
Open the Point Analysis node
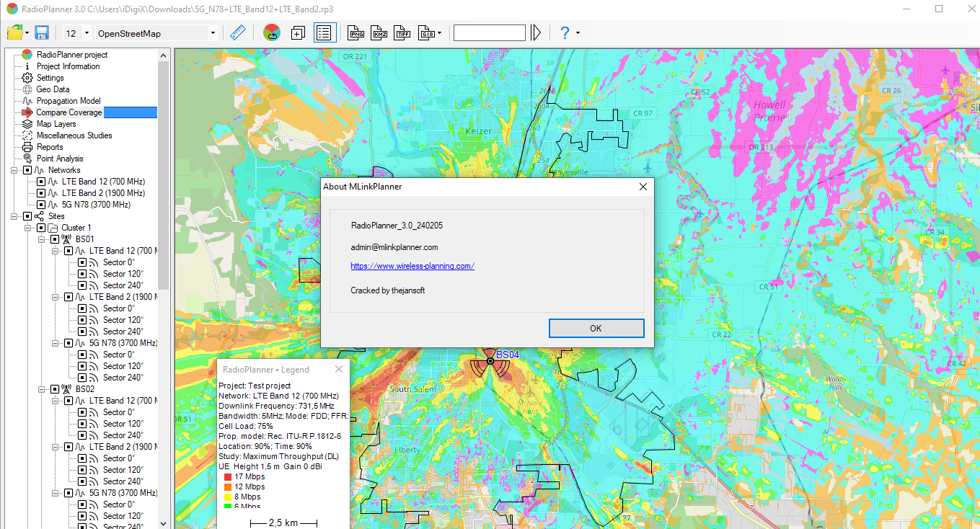point(60,159)
